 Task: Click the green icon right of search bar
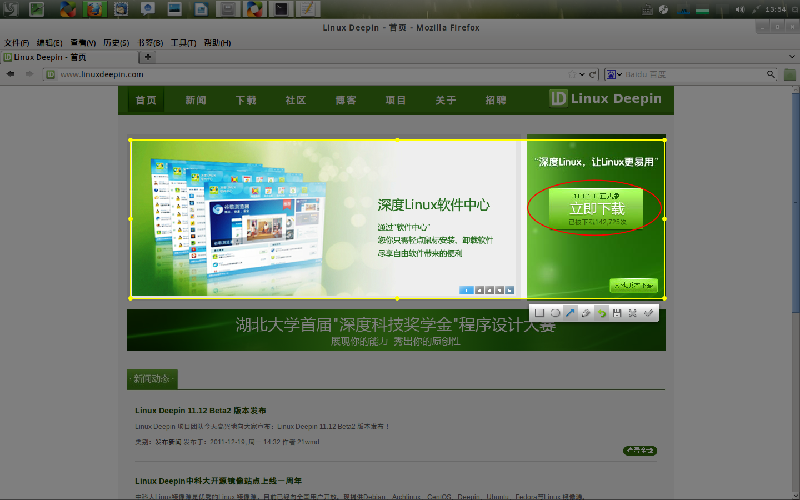tap(789, 74)
